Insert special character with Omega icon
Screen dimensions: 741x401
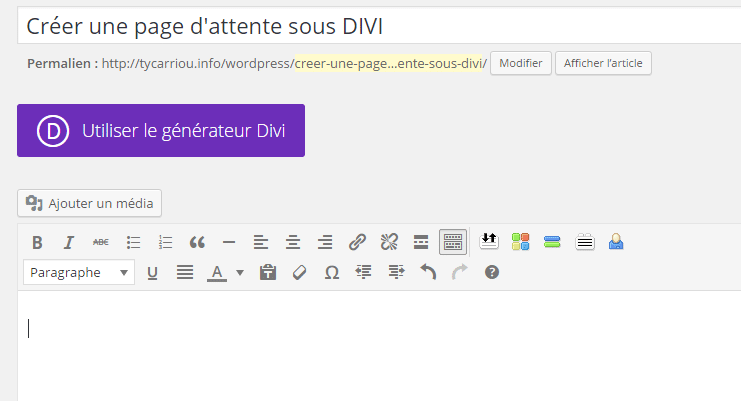(x=331, y=272)
